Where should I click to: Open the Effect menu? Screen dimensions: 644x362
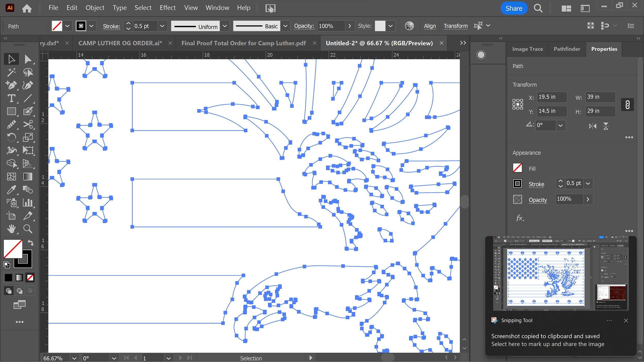[167, 8]
